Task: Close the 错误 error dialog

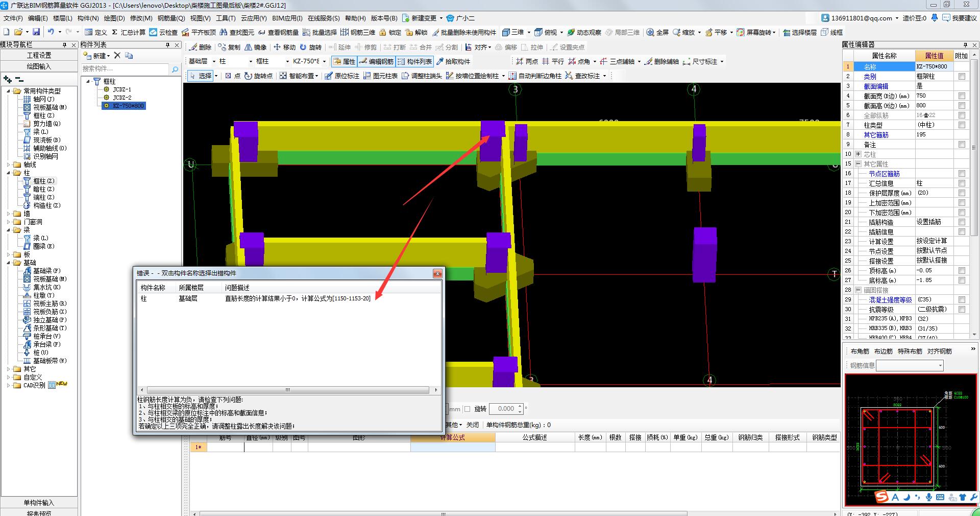Action: (437, 273)
